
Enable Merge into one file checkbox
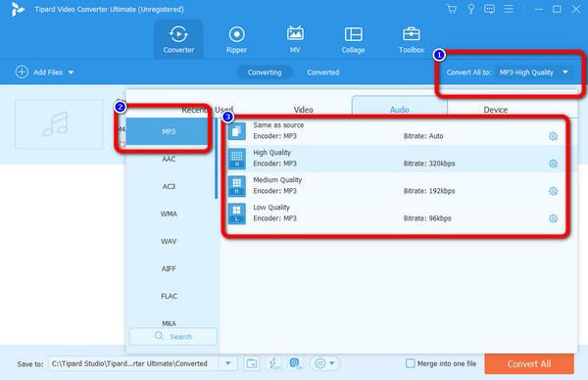tap(411, 363)
